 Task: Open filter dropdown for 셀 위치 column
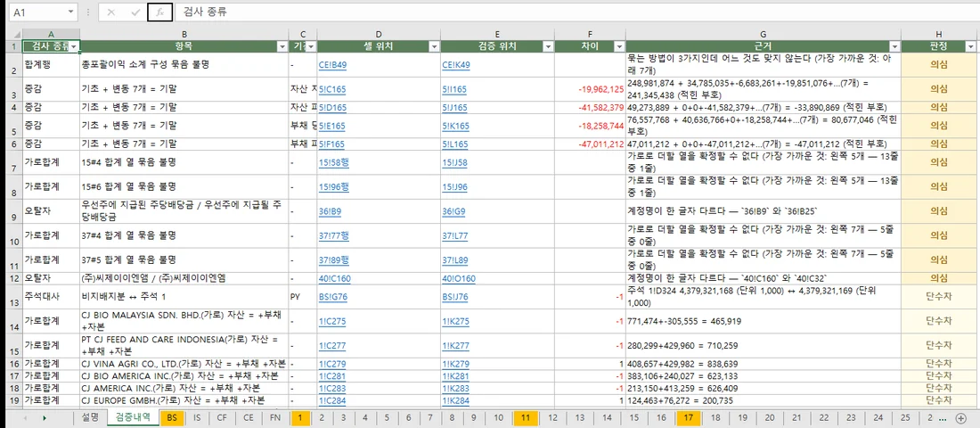coord(434,46)
